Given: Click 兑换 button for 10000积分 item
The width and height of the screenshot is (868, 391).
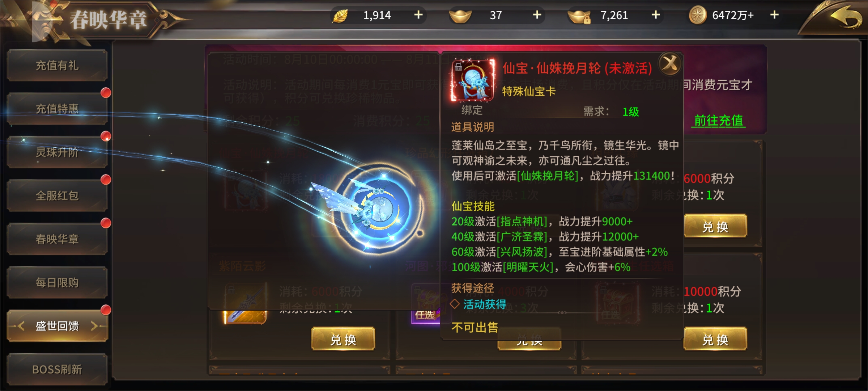Looking at the screenshot, I should pos(715,339).
